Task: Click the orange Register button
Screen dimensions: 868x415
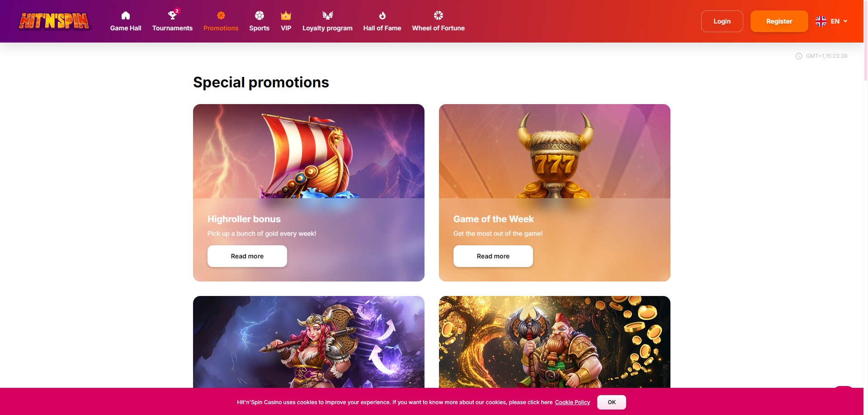Action: [779, 21]
